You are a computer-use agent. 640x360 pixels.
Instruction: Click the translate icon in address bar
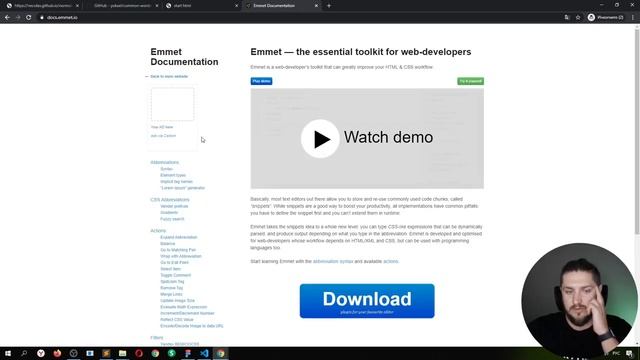567,18
